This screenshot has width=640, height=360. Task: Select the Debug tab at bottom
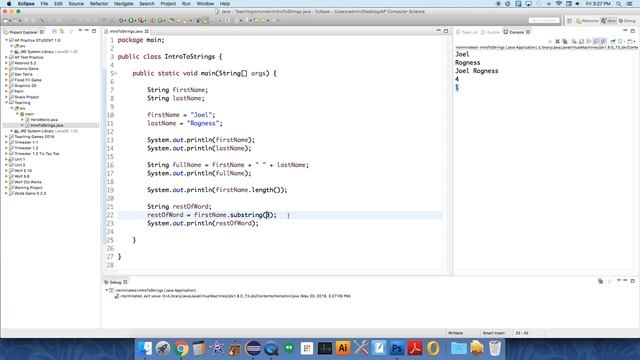pyautogui.click(x=116, y=282)
